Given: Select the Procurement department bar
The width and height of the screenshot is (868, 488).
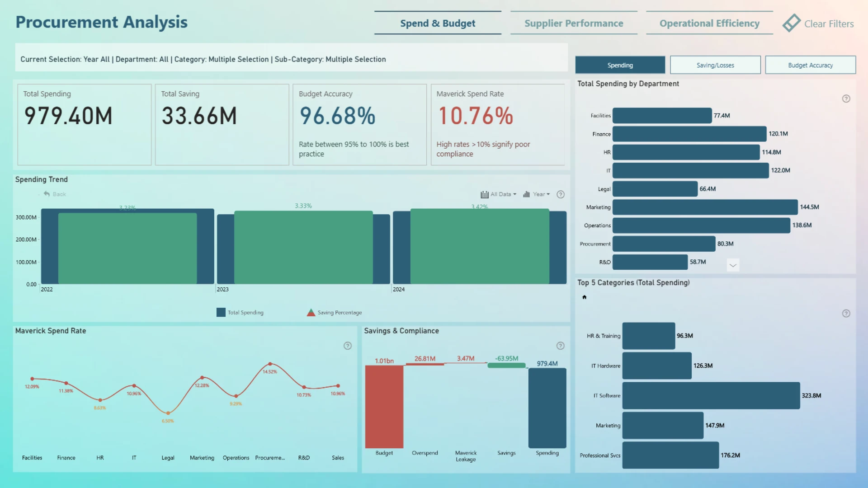Looking at the screenshot, I should point(664,244).
